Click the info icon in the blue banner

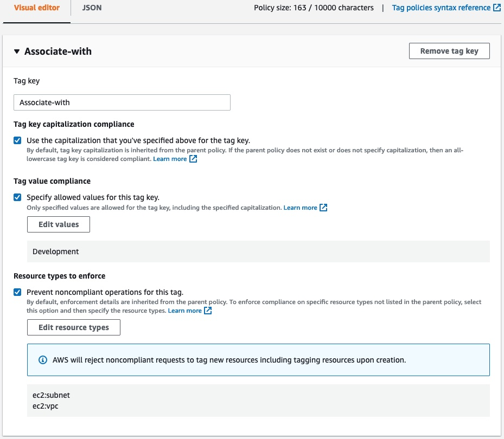click(43, 359)
